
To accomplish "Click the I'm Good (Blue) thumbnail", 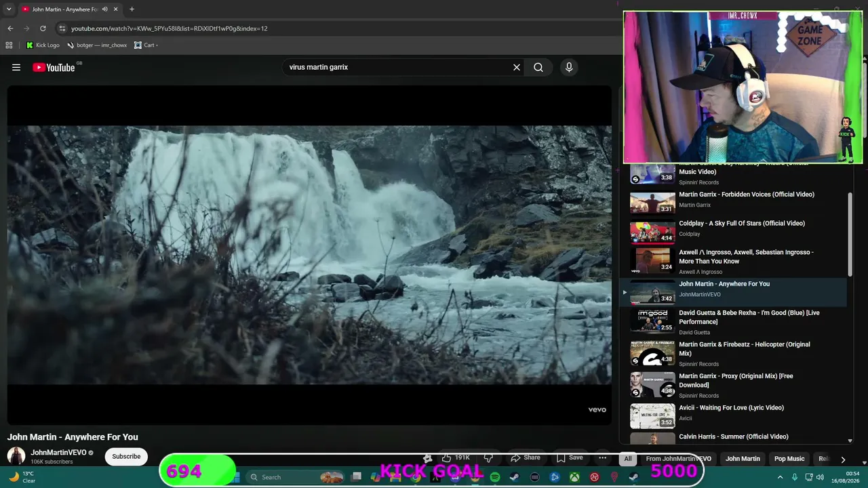I will 652,321.
